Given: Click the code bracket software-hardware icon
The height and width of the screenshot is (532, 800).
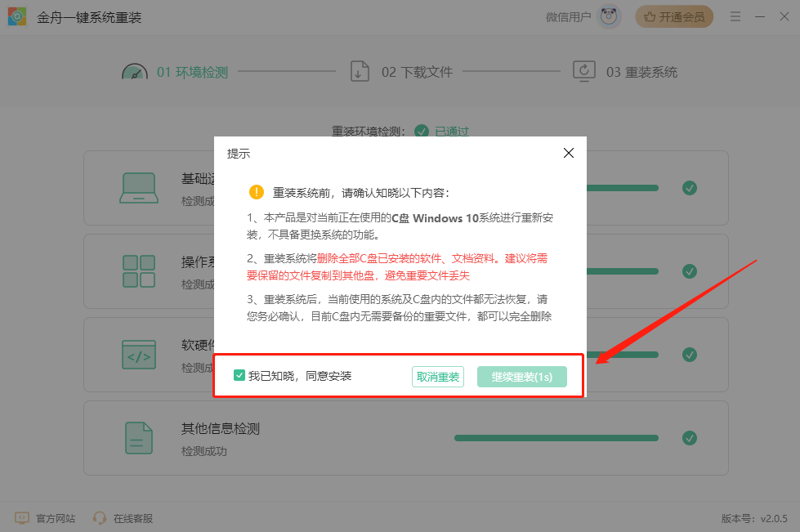Looking at the screenshot, I should click(139, 355).
